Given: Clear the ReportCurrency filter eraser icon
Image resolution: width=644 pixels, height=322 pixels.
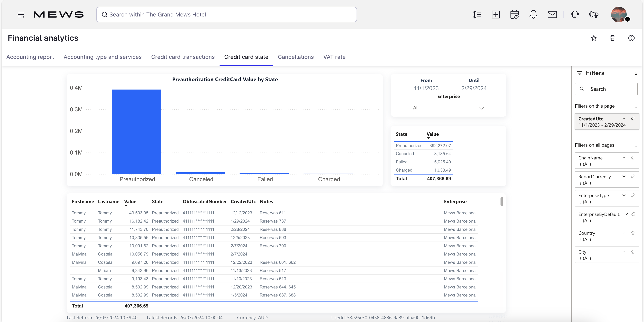Looking at the screenshot, I should 632,176.
